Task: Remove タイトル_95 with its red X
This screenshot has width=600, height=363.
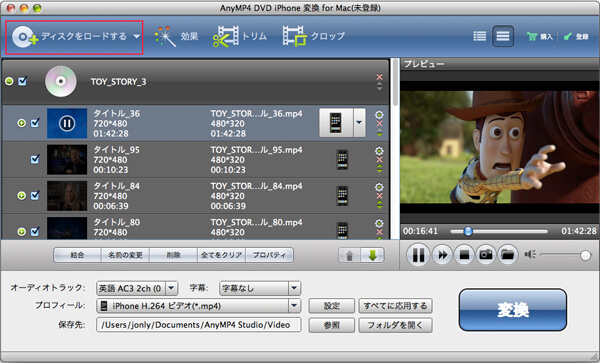Action: [x=380, y=160]
